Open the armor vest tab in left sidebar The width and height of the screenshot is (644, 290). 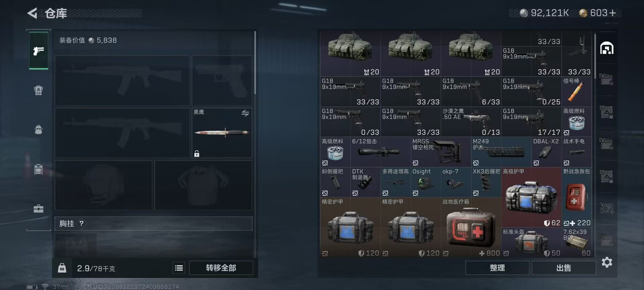click(x=39, y=90)
